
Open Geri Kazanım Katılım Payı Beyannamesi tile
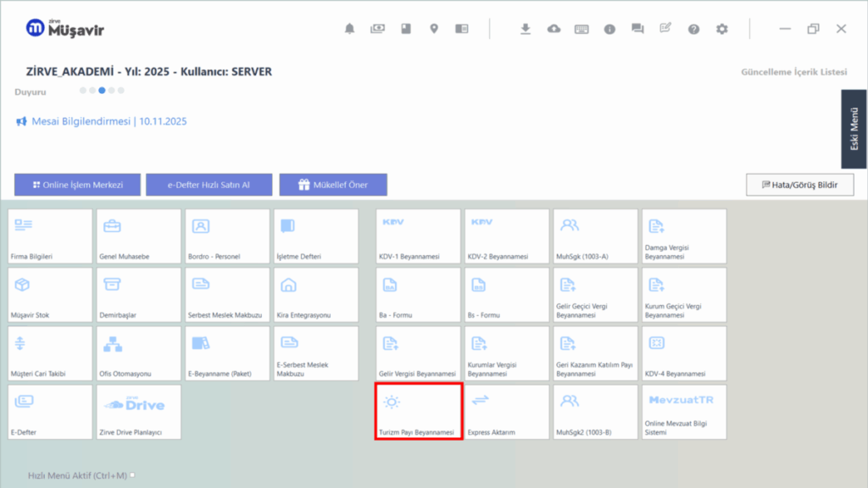[595, 353]
